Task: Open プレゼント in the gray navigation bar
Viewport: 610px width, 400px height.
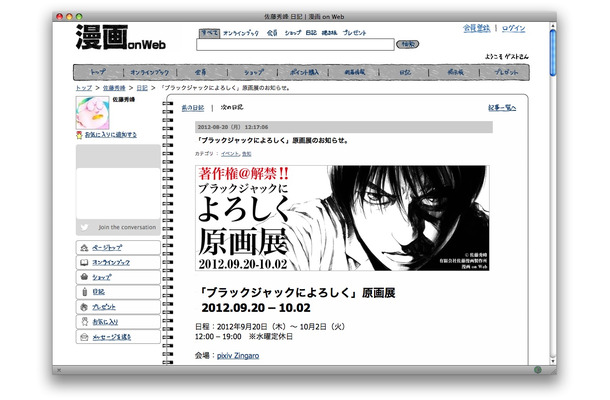Action: 506,72
